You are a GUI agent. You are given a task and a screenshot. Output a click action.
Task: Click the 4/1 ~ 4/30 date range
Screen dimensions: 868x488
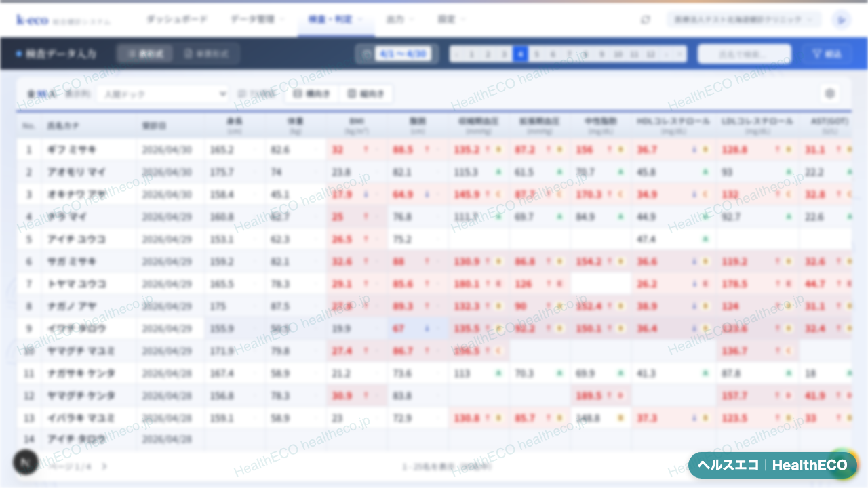[x=403, y=54]
